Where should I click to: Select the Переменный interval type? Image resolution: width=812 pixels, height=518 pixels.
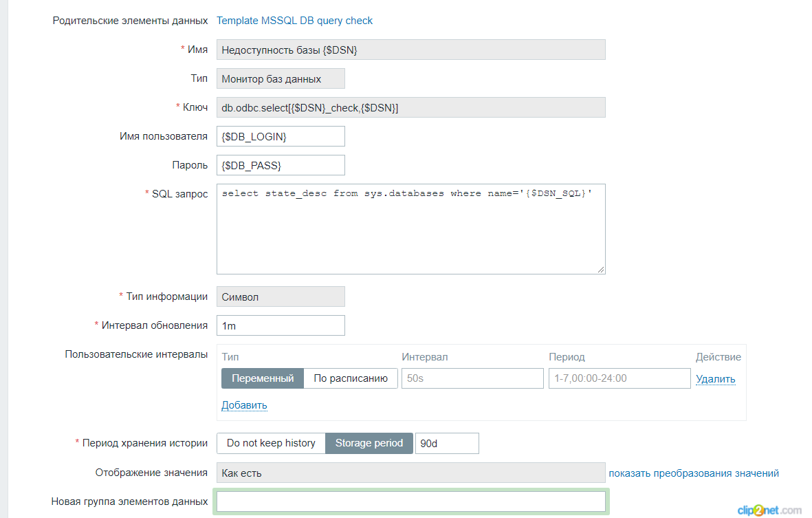point(263,378)
